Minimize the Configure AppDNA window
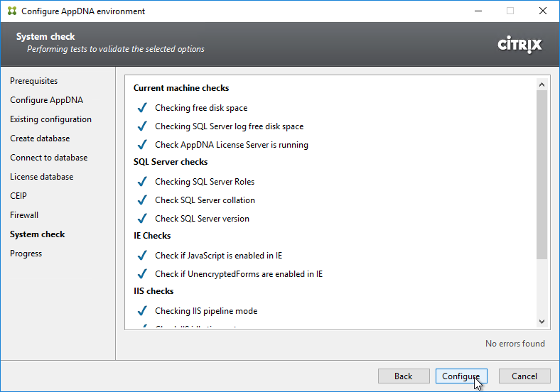560x392 pixels. (x=478, y=11)
